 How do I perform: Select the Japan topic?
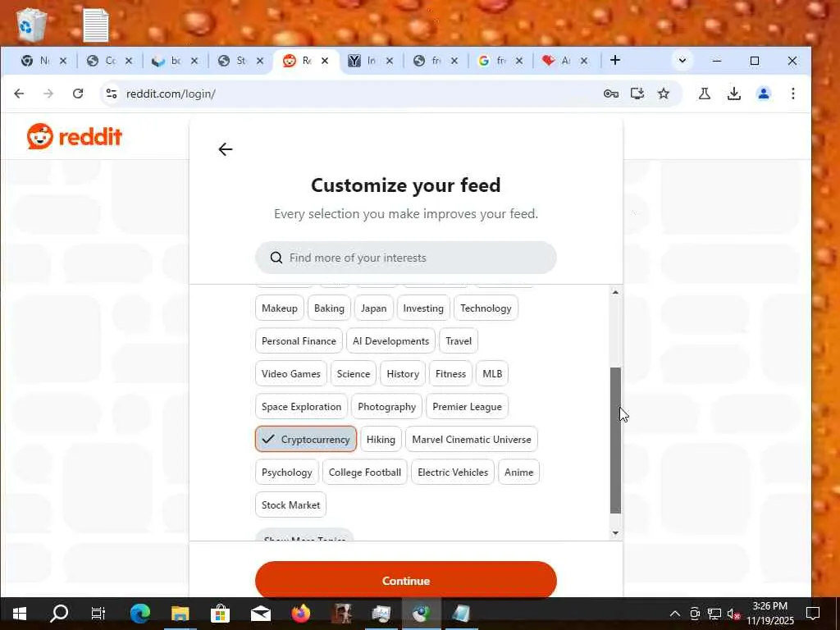[x=374, y=308]
